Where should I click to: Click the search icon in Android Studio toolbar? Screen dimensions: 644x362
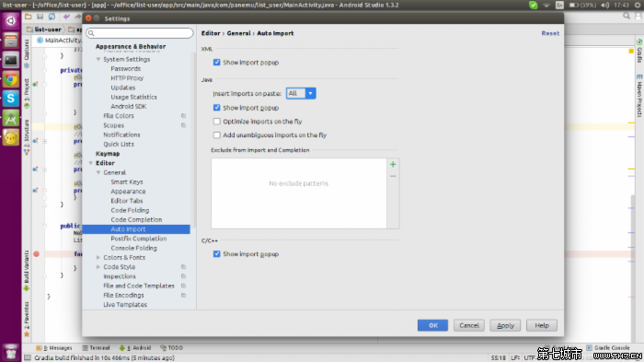click(627, 16)
